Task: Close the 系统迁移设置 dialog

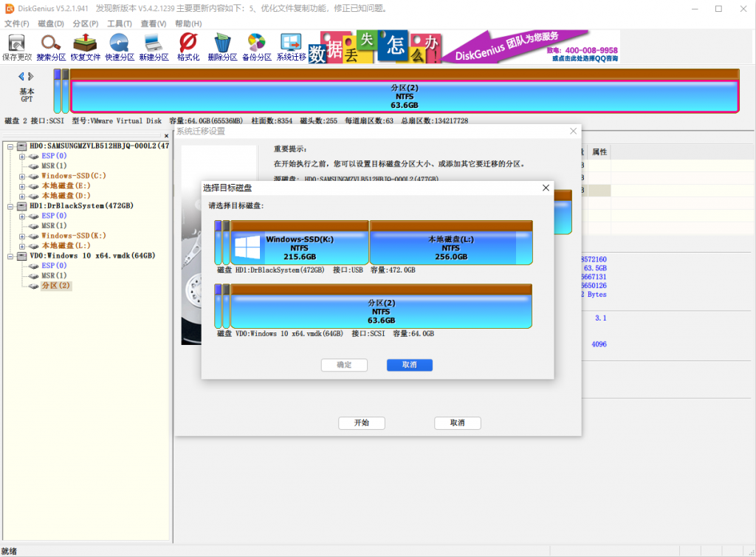Action: click(x=573, y=131)
